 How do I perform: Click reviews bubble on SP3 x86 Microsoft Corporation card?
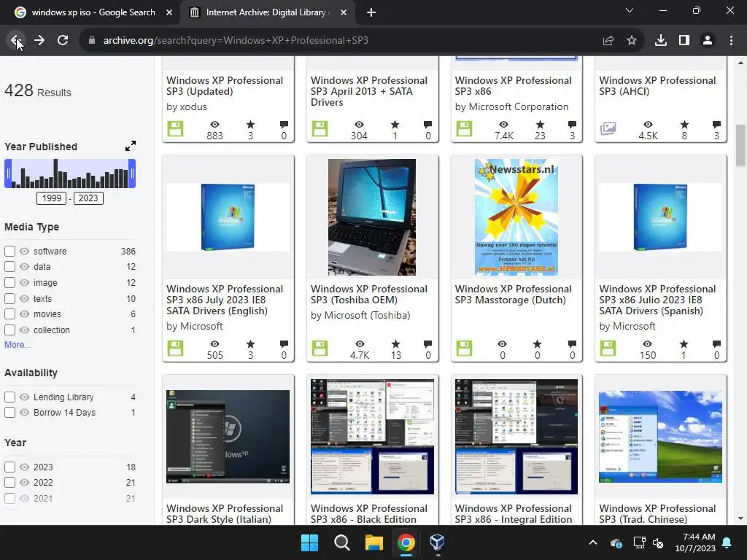(572, 125)
